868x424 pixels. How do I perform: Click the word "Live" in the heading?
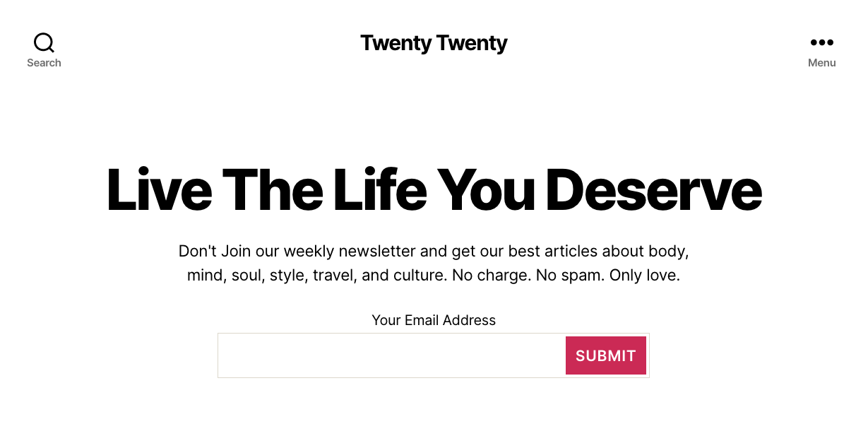point(159,189)
